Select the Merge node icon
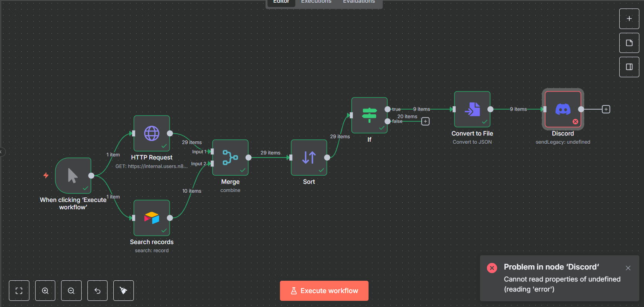Image resolution: width=644 pixels, height=307 pixels. [230, 158]
